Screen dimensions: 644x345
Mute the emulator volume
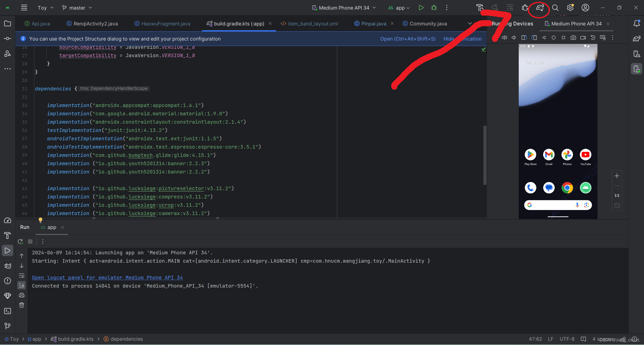pyautogui.click(x=513, y=37)
